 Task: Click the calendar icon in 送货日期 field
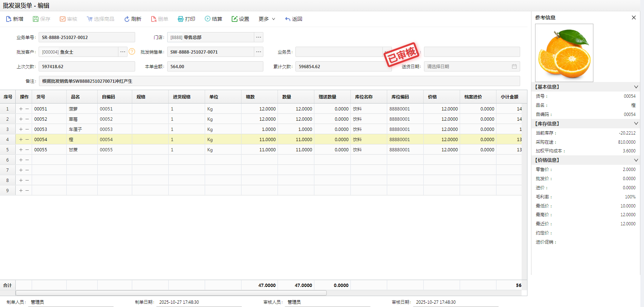tap(514, 66)
